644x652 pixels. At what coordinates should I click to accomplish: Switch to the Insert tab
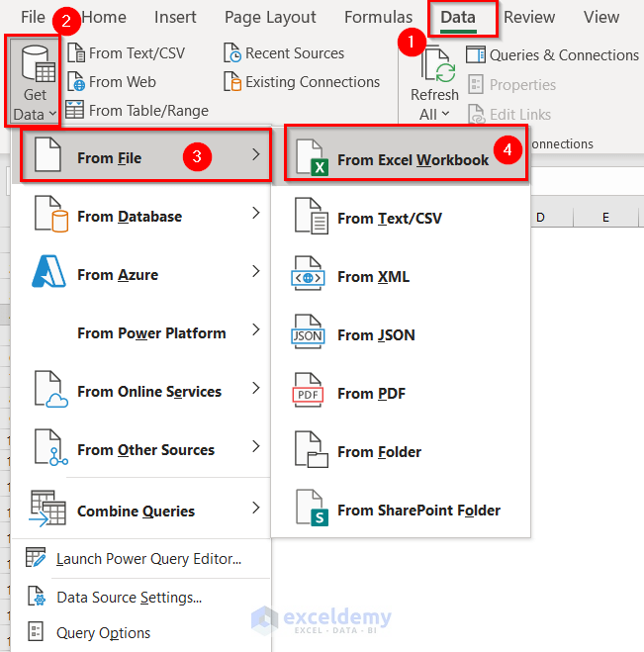[175, 17]
